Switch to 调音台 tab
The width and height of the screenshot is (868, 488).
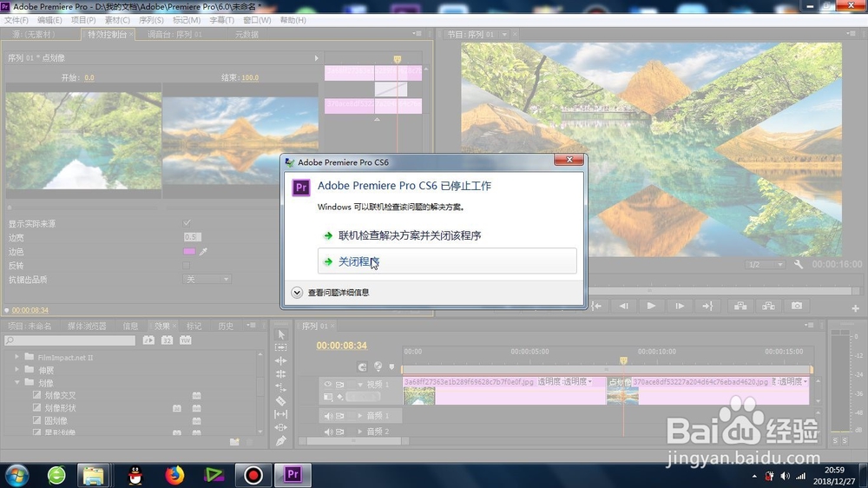pyautogui.click(x=175, y=35)
